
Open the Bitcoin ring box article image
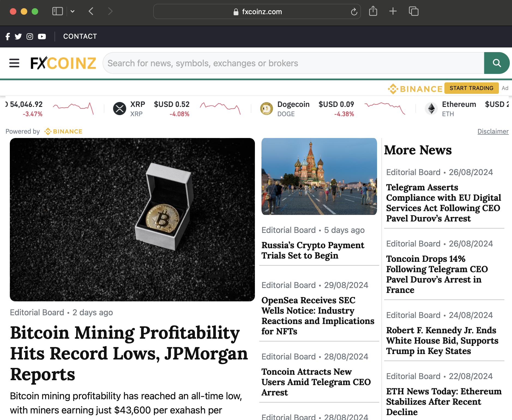pos(132,220)
